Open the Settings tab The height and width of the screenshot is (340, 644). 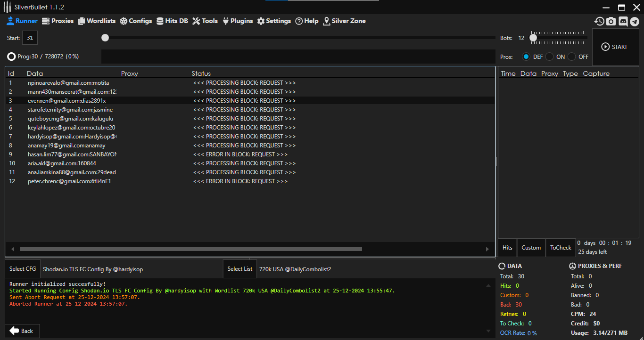pos(274,21)
